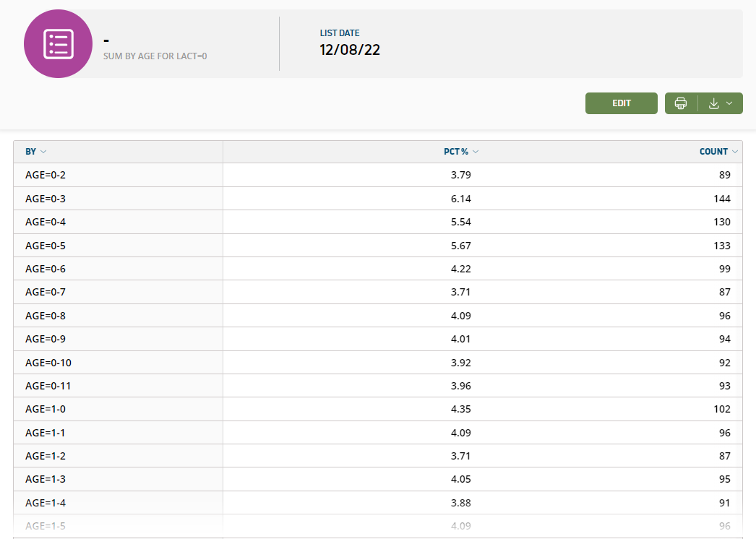
Task: Click the count value 102
Action: 721,409
